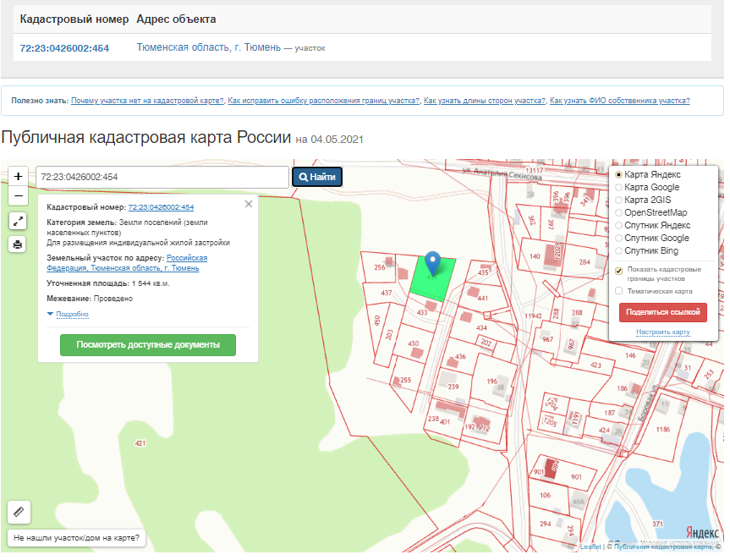Click the blue location marker pin
The image size is (730, 560).
(433, 262)
